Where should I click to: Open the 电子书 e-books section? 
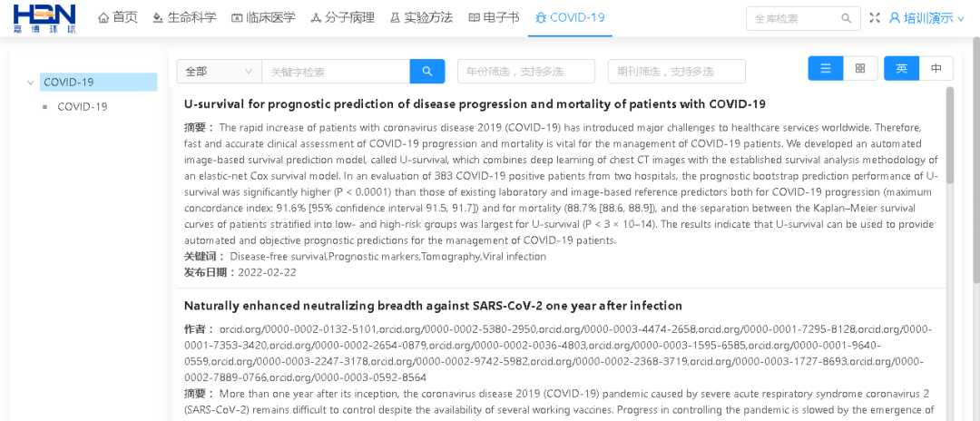coord(494,18)
